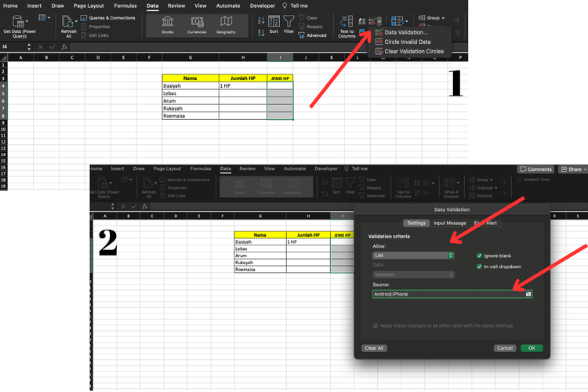The width and height of the screenshot is (588, 392).
Task: Select Stocks data type in upper window
Action: click(x=168, y=25)
